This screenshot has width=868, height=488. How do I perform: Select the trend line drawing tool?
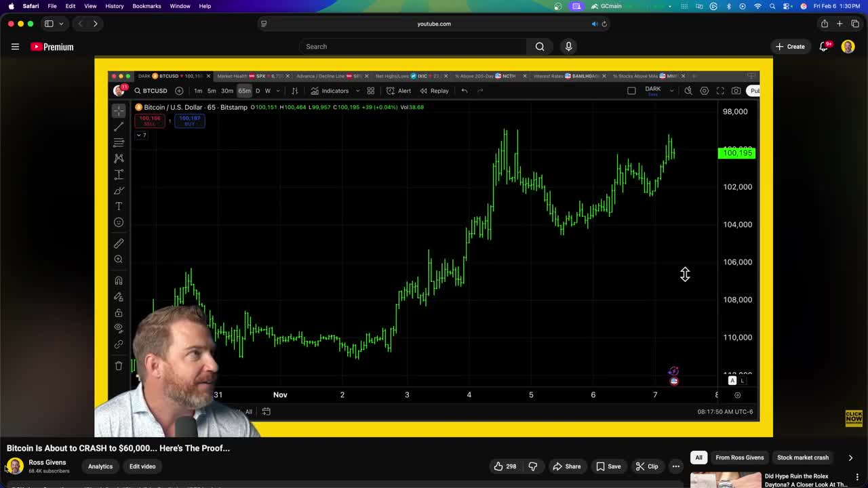(119, 127)
